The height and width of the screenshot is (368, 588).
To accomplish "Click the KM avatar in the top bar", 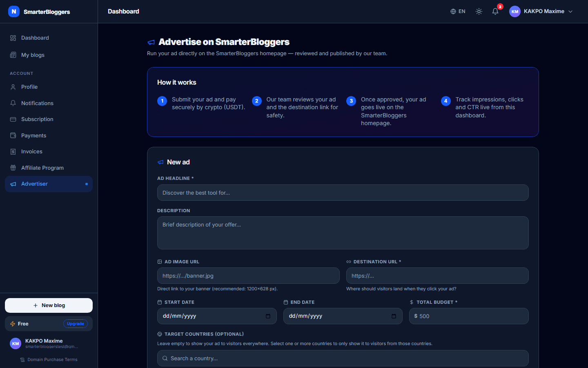I will [515, 11].
